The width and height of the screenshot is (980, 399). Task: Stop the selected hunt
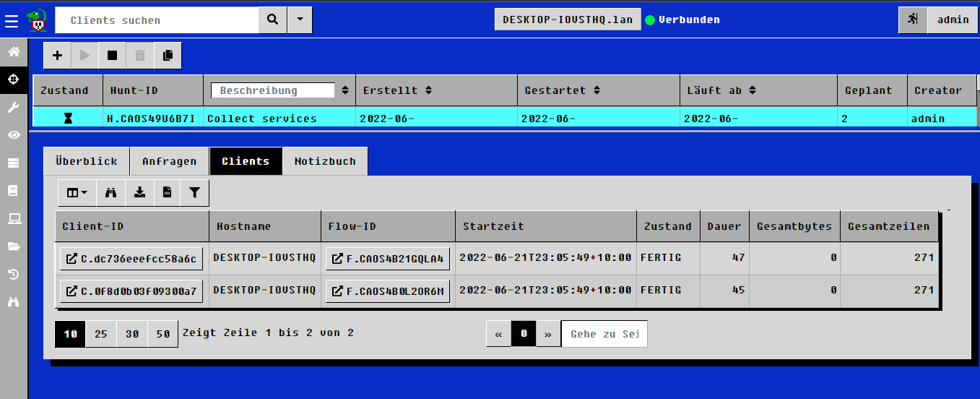(112, 56)
